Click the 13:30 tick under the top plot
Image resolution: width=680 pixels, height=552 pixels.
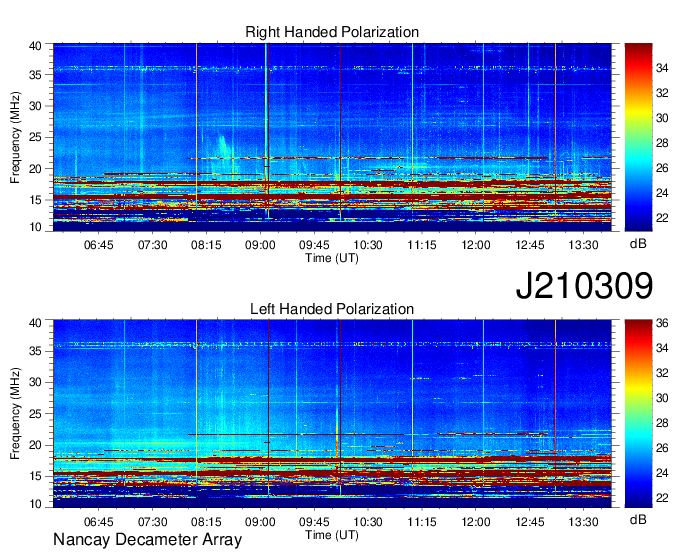tap(583, 245)
